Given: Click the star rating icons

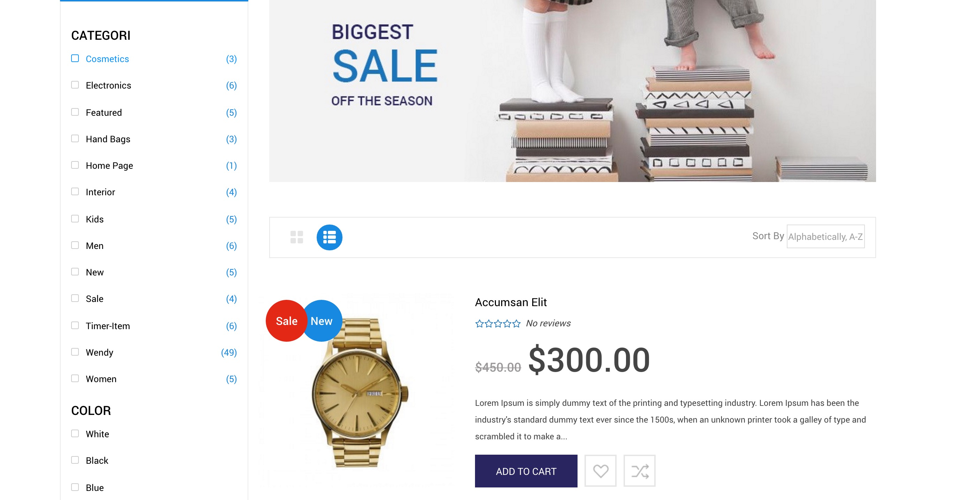Looking at the screenshot, I should point(498,324).
